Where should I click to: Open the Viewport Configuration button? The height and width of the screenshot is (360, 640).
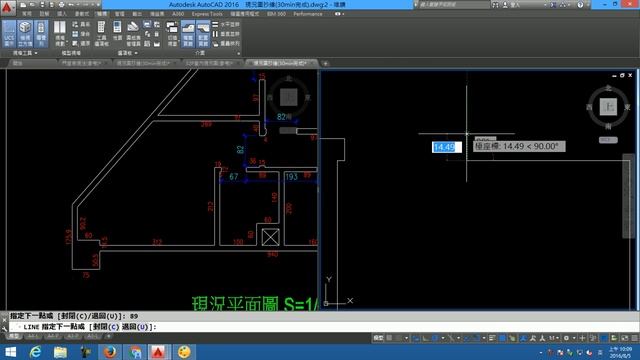point(60,34)
